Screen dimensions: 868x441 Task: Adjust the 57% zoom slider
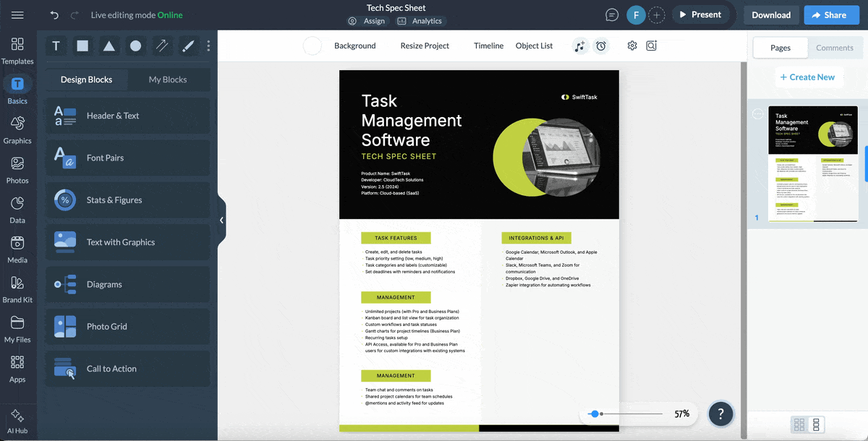pyautogui.click(x=595, y=414)
